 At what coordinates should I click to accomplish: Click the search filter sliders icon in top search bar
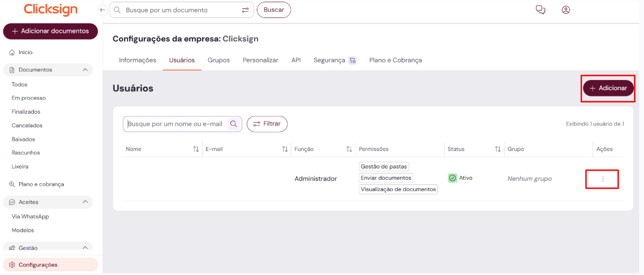pyautogui.click(x=246, y=10)
